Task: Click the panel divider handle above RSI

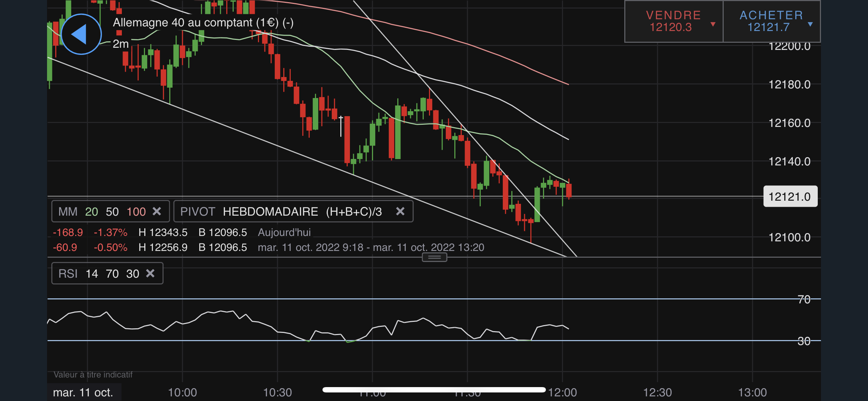Action: [x=434, y=257]
